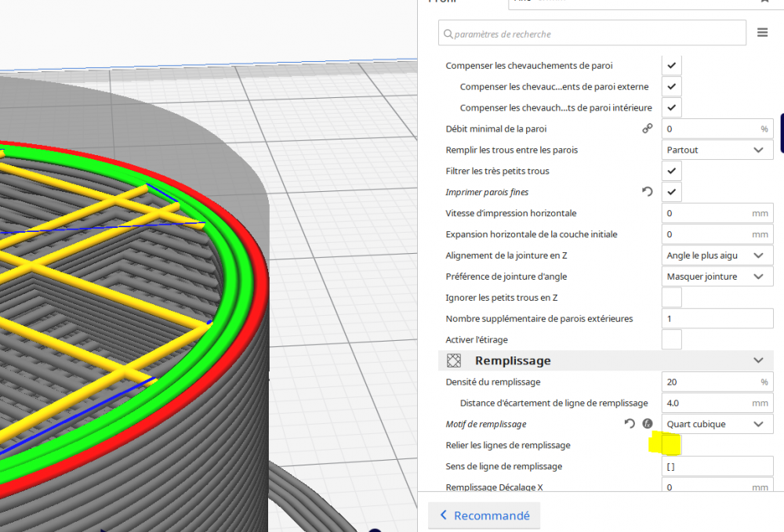Reset Imprimer parois fines with undo arrow
Screen dimensions: 784x532
pos(647,192)
